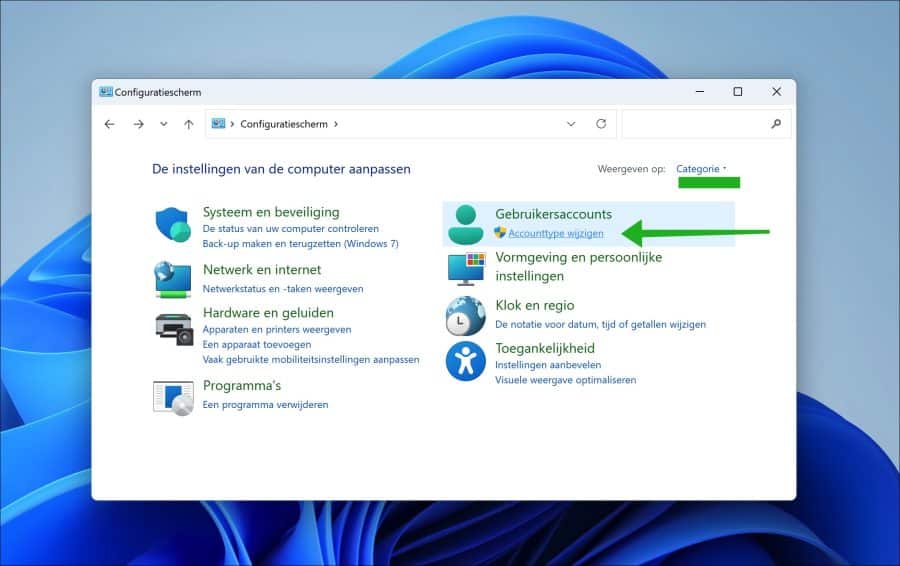
Task: Open Netwerk en internet category
Action: pyautogui.click(x=262, y=269)
